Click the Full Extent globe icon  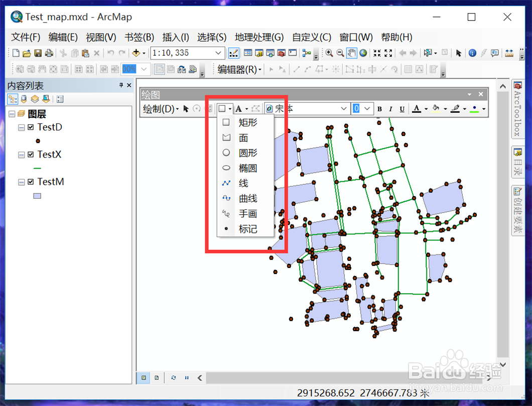click(363, 53)
